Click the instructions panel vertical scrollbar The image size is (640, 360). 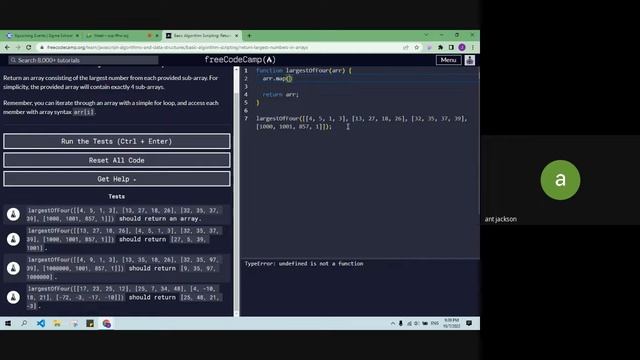pos(236,191)
